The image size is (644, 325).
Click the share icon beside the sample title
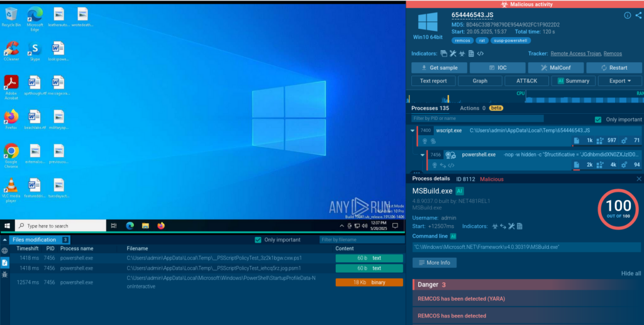tap(637, 15)
